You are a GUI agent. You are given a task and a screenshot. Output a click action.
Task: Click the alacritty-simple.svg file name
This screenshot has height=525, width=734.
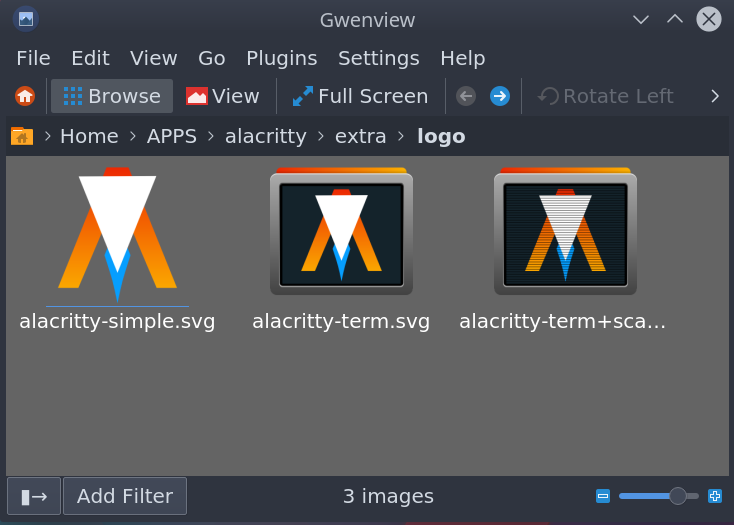pyautogui.click(x=117, y=321)
